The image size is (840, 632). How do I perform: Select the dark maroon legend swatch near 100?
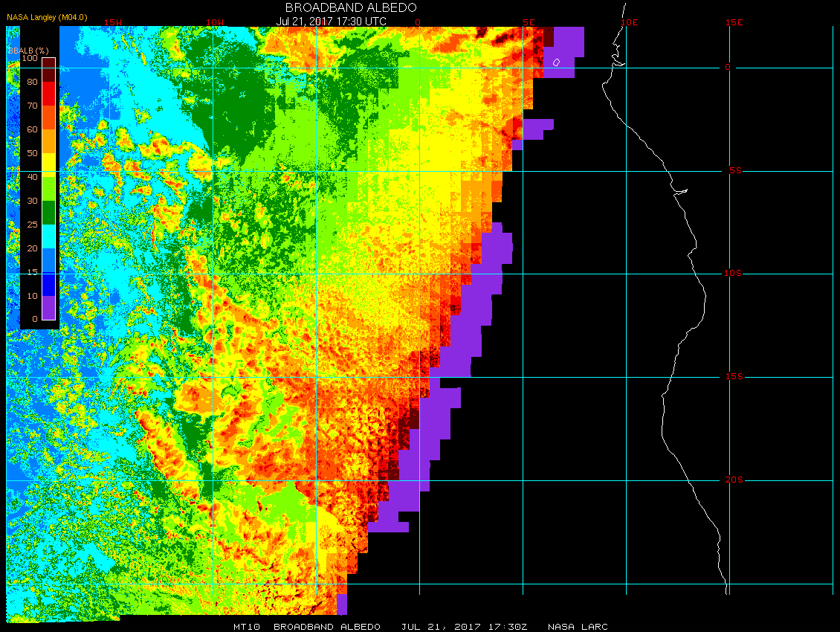point(49,70)
